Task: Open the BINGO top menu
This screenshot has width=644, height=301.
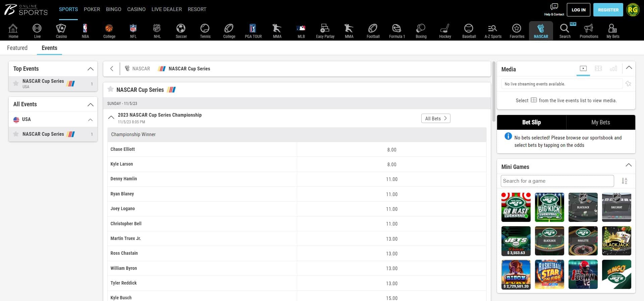Action: tap(114, 9)
